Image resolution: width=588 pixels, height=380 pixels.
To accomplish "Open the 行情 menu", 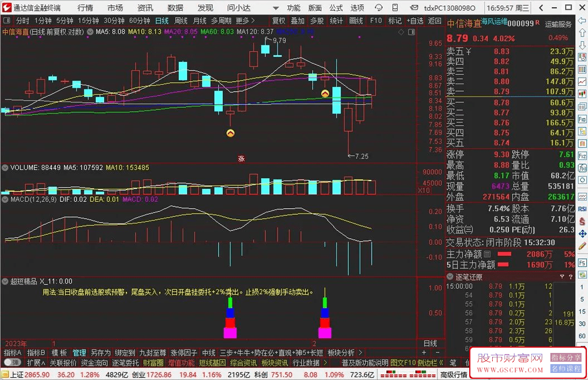I will (x=85, y=8).
